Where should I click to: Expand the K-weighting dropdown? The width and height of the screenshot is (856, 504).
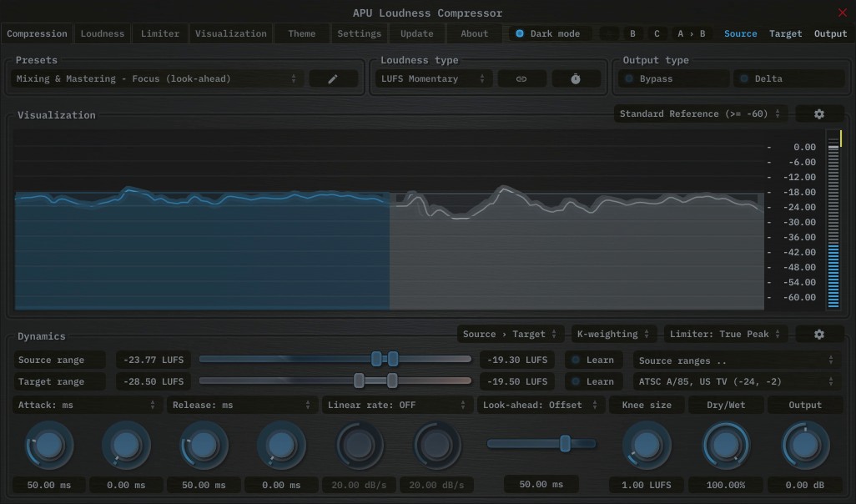(x=613, y=333)
